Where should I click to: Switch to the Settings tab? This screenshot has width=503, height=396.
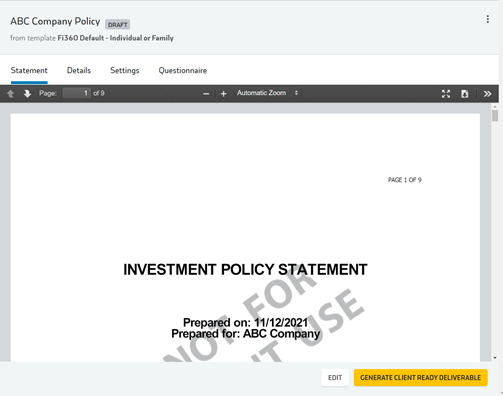[x=125, y=71]
